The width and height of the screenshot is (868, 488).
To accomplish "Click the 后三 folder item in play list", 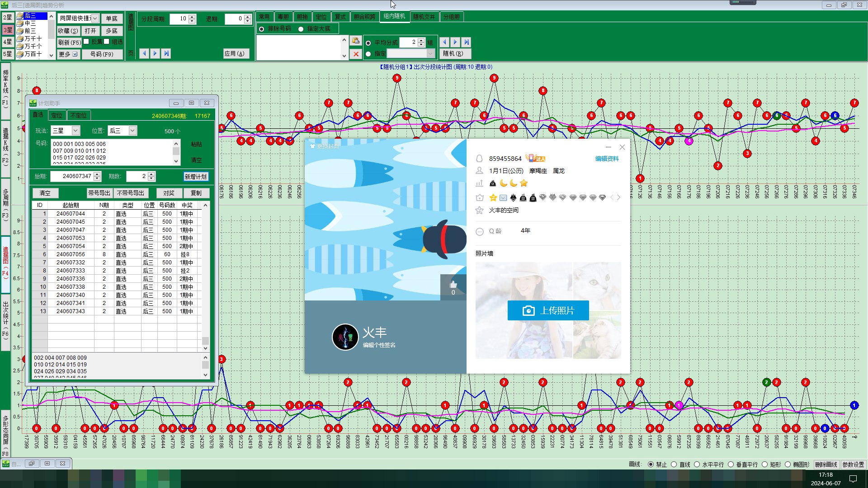I will 31,16.
